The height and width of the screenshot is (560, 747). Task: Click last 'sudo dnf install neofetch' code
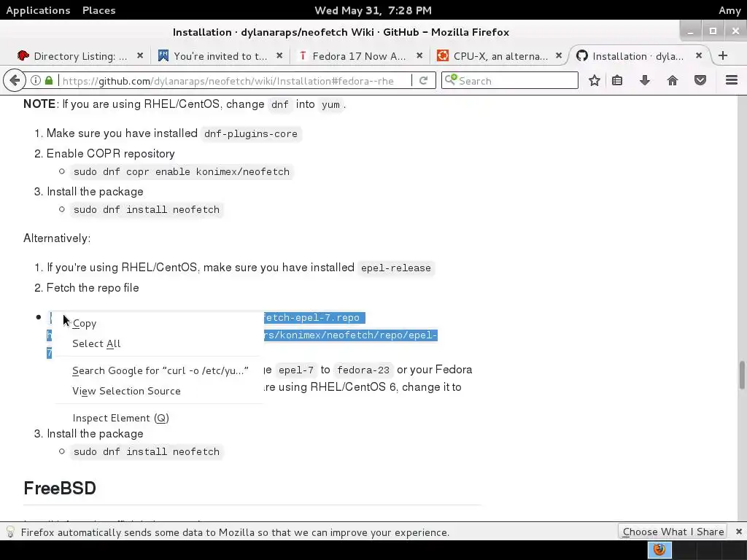pos(146,451)
